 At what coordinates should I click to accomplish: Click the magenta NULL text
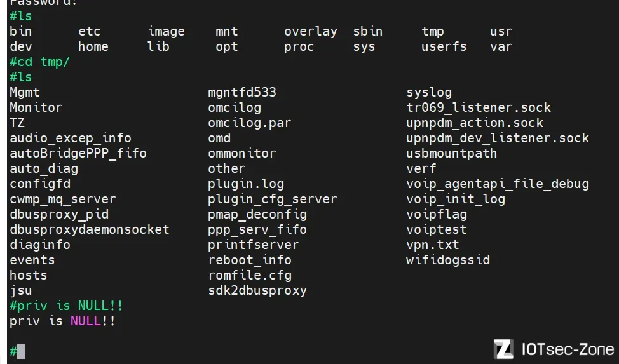86,321
